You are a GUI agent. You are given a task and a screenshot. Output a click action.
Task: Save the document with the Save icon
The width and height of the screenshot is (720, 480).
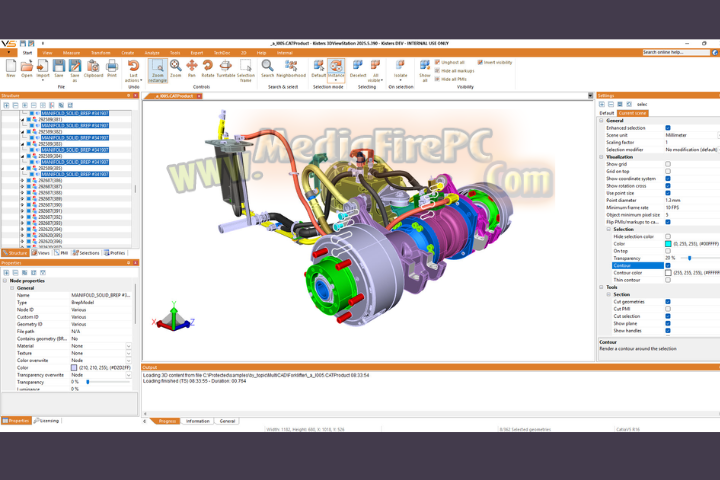(59, 66)
